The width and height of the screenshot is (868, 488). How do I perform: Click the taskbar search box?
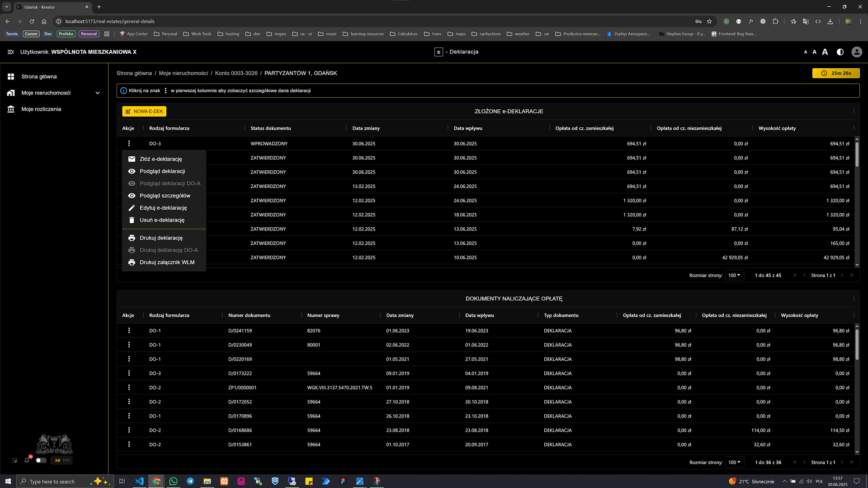[64, 481]
